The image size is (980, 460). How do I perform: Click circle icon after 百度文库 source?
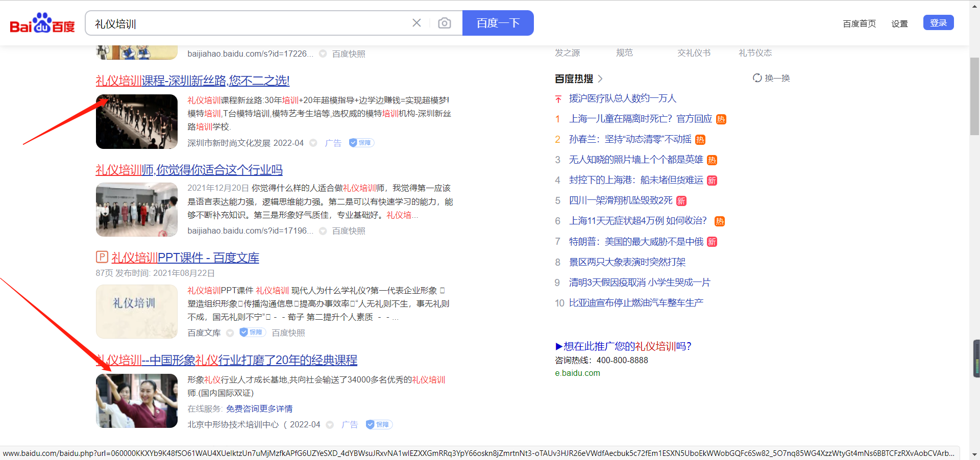point(230,333)
